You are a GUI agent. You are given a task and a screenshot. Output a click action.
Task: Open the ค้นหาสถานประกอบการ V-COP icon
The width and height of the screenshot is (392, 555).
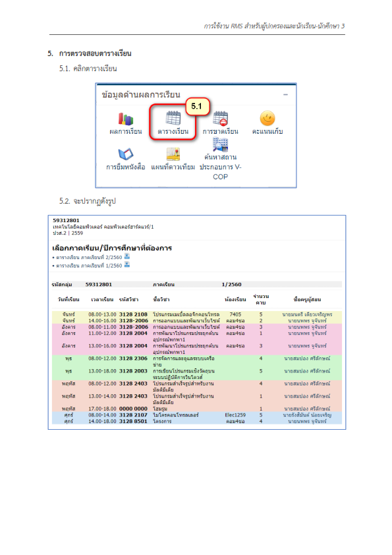tap(221, 144)
